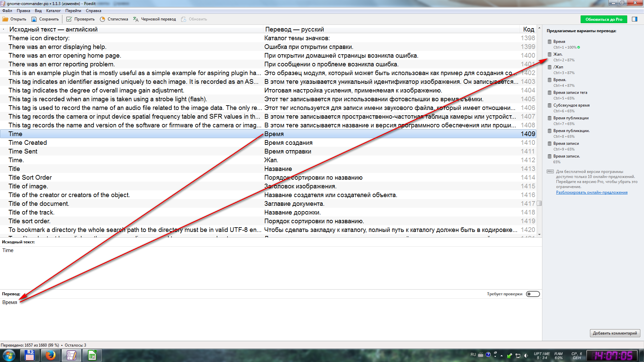Click the RU language indicator in tray

click(473, 355)
